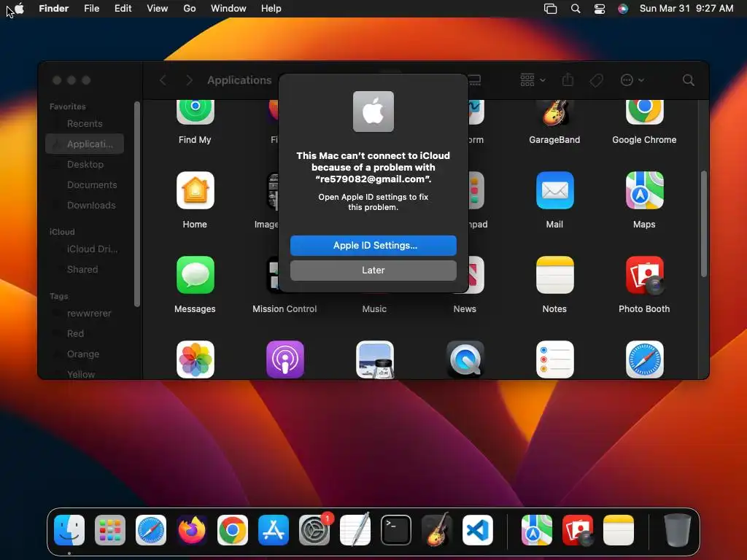Open the Window menu
This screenshot has width=747, height=560.
point(228,9)
